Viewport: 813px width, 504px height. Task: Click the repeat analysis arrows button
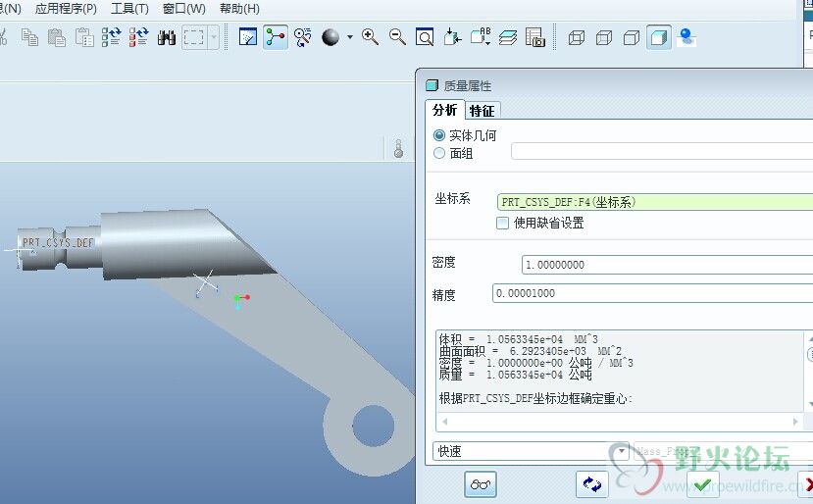(592, 484)
